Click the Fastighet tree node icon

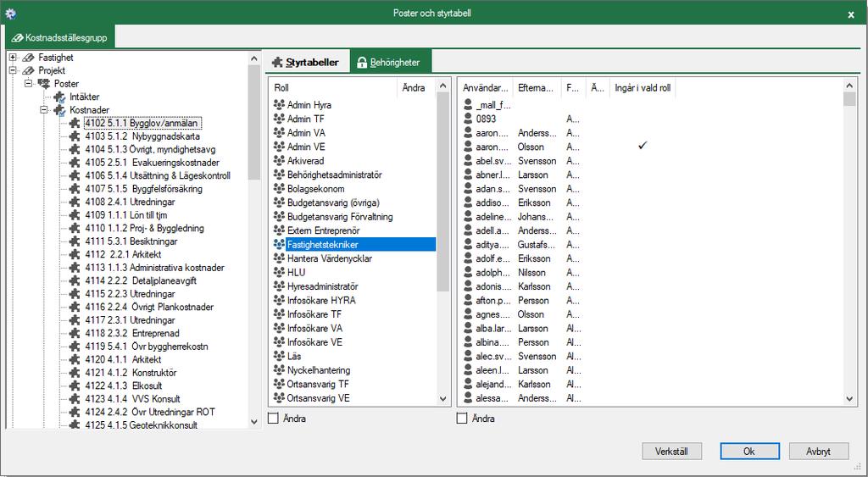coord(28,58)
